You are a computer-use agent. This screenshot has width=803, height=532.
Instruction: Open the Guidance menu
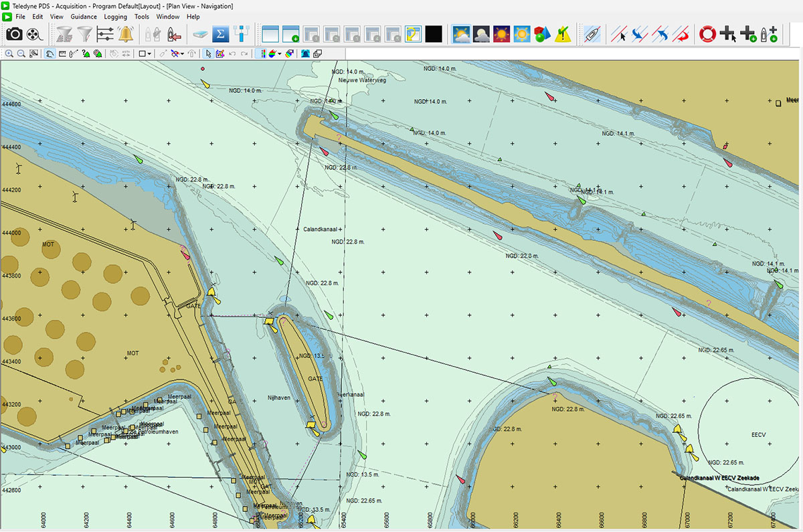point(84,16)
